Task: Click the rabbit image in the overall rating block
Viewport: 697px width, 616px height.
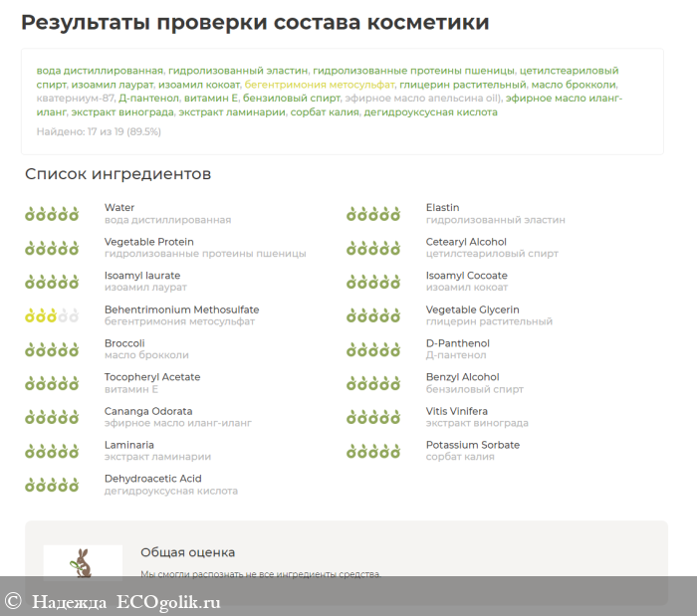Action: tap(84, 562)
